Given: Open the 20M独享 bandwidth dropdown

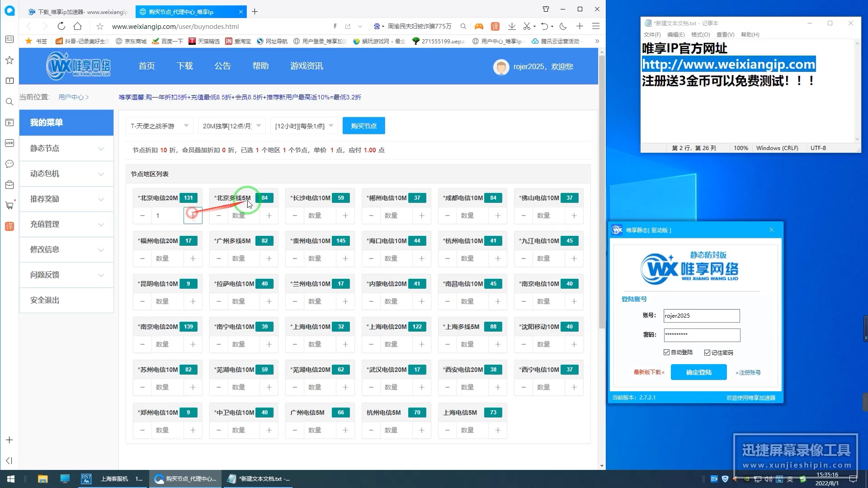Looking at the screenshot, I should coord(232,126).
